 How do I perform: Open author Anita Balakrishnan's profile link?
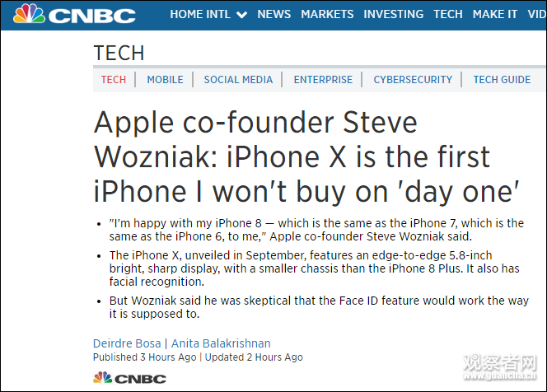tap(221, 343)
